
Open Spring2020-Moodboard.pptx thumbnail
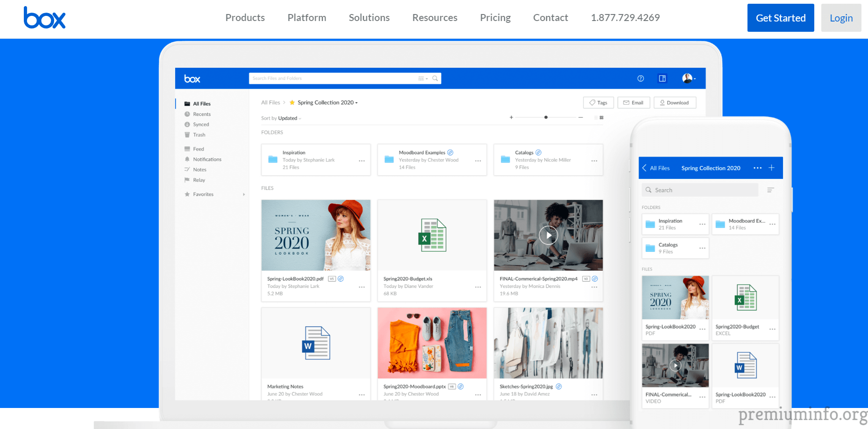click(x=432, y=343)
